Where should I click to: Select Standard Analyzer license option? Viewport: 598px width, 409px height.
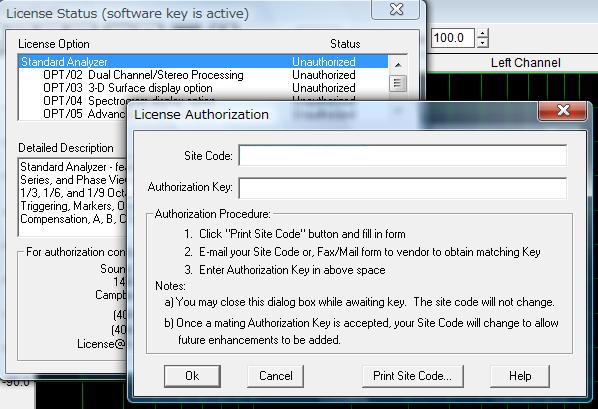203,62
